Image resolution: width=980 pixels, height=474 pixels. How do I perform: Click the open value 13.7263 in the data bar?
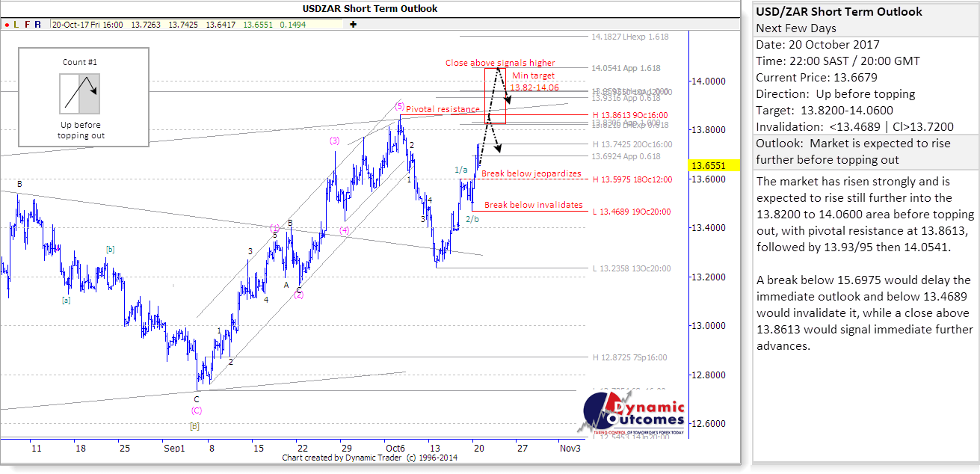pos(144,24)
